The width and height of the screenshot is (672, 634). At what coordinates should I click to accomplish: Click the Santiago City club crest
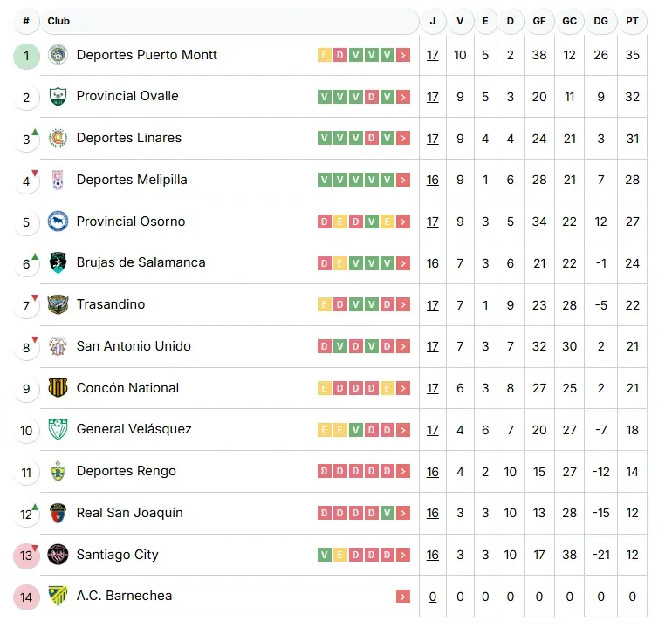pyautogui.click(x=58, y=555)
